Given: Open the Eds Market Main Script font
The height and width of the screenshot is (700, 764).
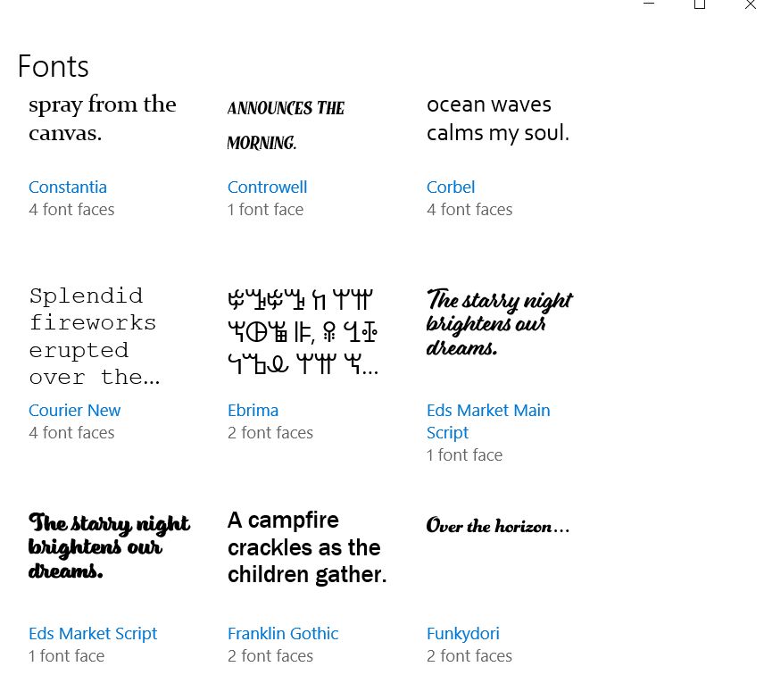Looking at the screenshot, I should (x=488, y=410).
